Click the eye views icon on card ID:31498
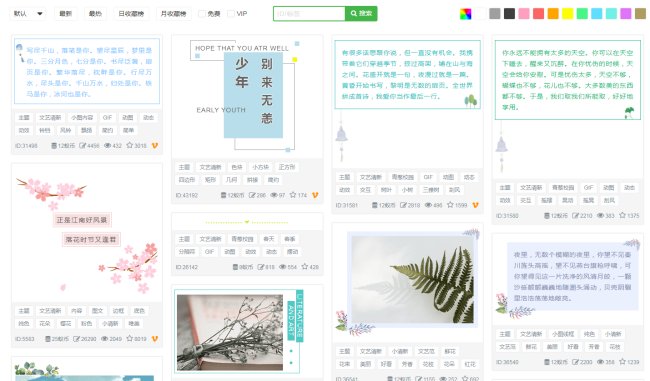The height and width of the screenshot is (381, 650). (x=107, y=146)
